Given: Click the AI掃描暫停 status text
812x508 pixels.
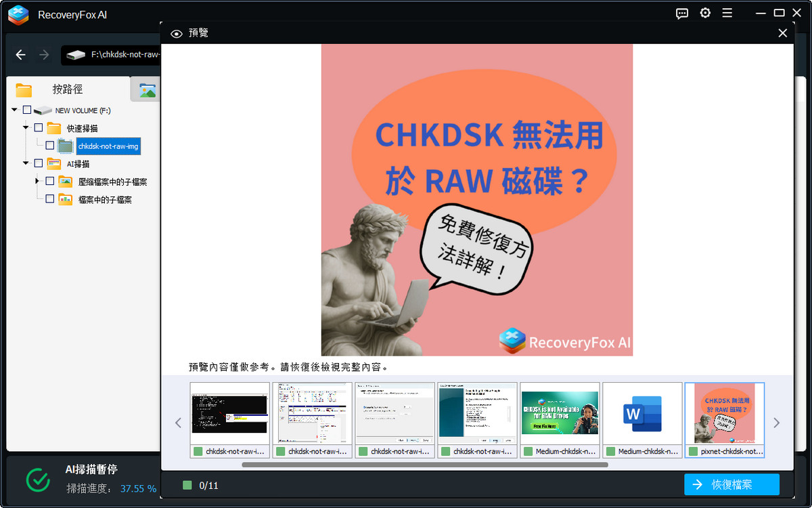Looking at the screenshot, I should point(91,470).
